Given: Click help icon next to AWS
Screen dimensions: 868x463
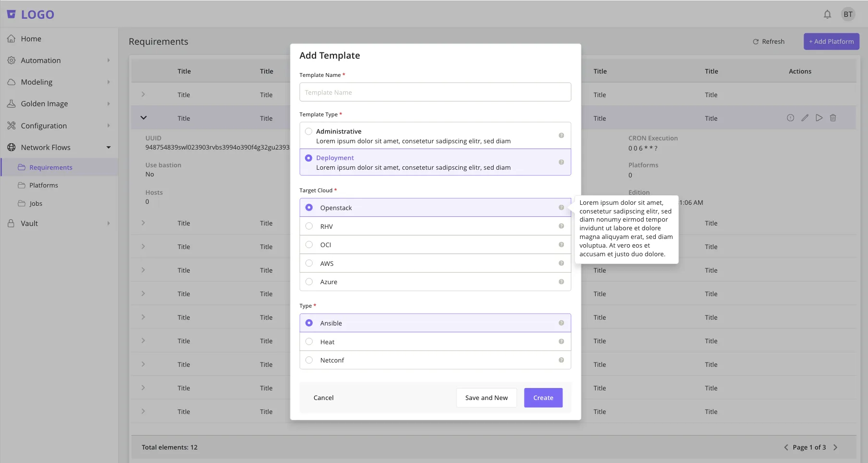Looking at the screenshot, I should coord(561,263).
